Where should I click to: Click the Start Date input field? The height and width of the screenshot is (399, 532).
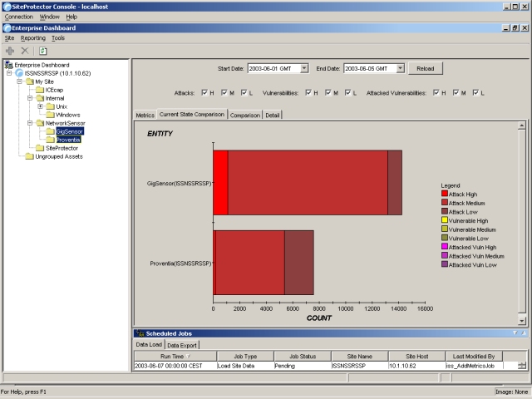click(274, 68)
